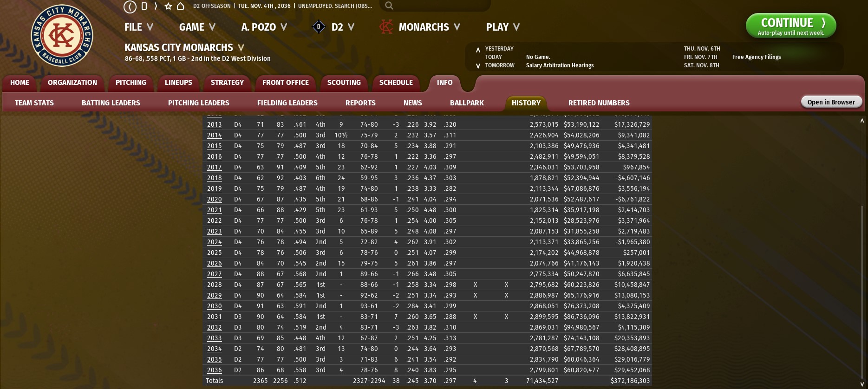
Task: Click the history table scroll up arrow
Action: 862,121
